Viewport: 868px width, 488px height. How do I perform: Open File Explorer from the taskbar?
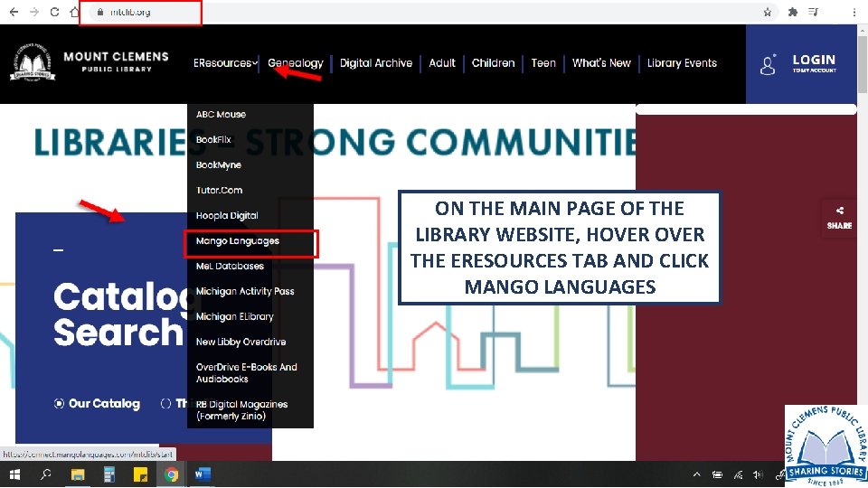click(x=78, y=474)
